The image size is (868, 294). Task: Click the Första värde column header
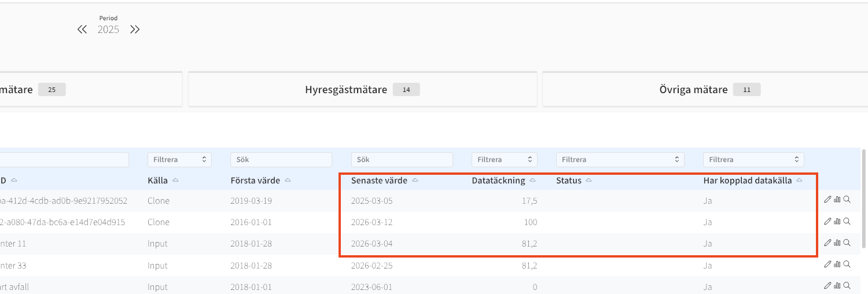[x=255, y=181]
